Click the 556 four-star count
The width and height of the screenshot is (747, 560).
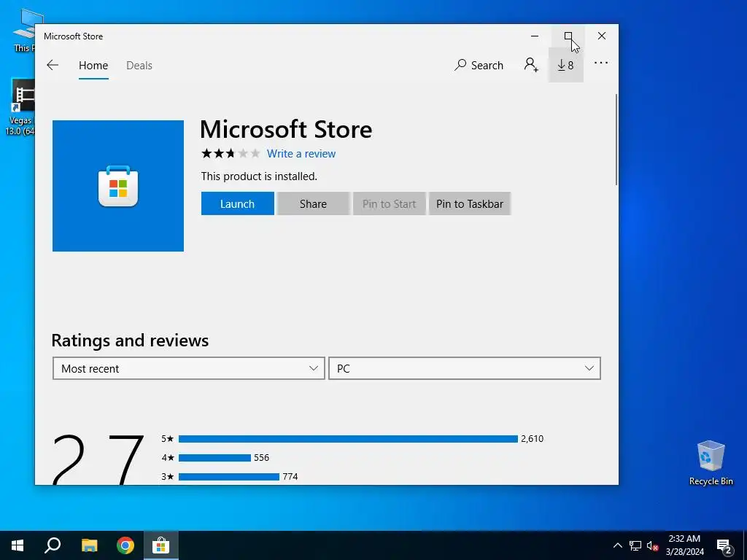[262, 458]
